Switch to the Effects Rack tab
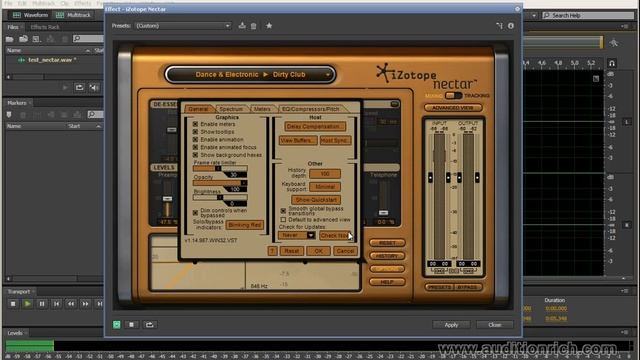The height and width of the screenshot is (360, 640). [45, 27]
